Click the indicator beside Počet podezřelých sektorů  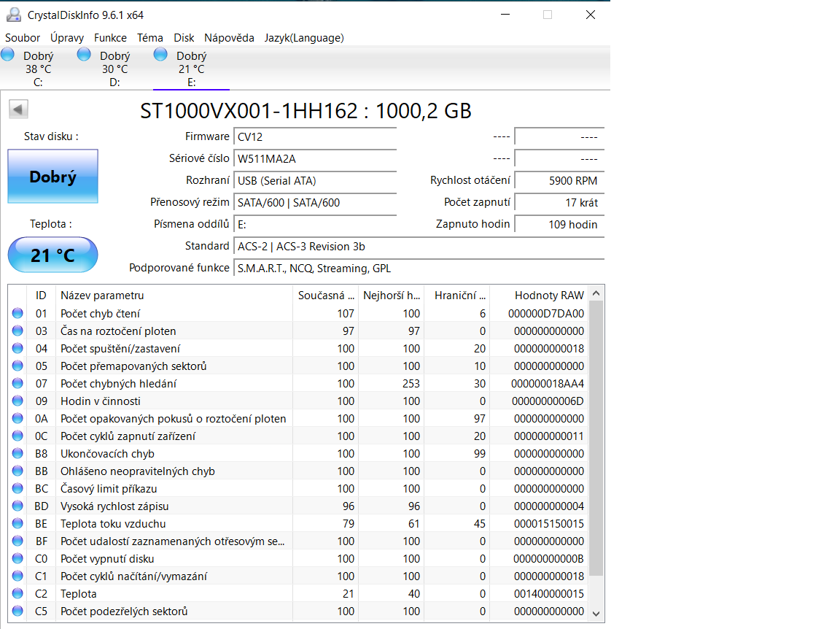[17, 611]
